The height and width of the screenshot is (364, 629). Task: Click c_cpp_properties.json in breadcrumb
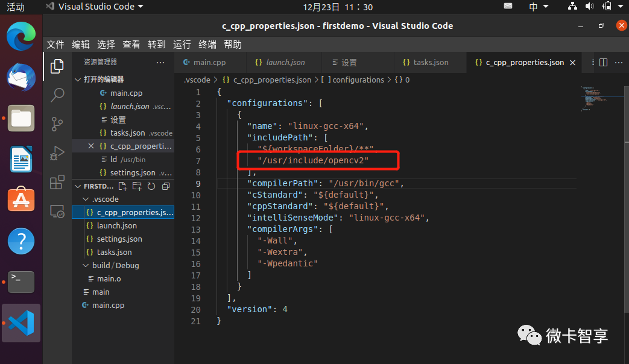coord(272,80)
